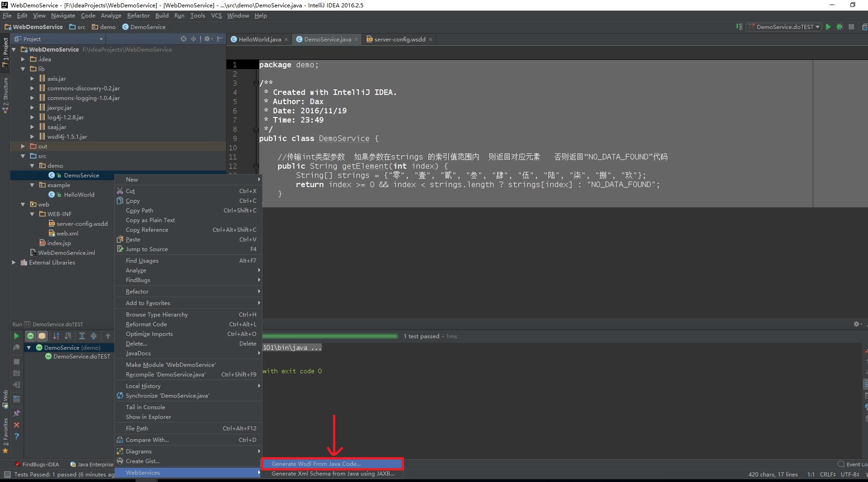Image resolution: width=868 pixels, height=482 pixels.
Task: Click the demo breadcrumb in the navigation bar
Action: pyautogui.click(x=104, y=27)
